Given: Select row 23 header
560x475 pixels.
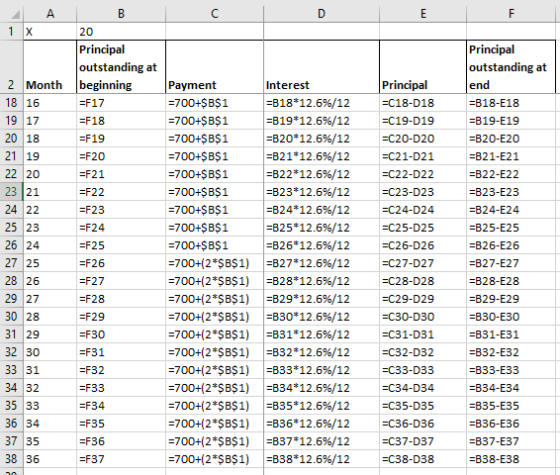Looking at the screenshot, I should [11, 192].
